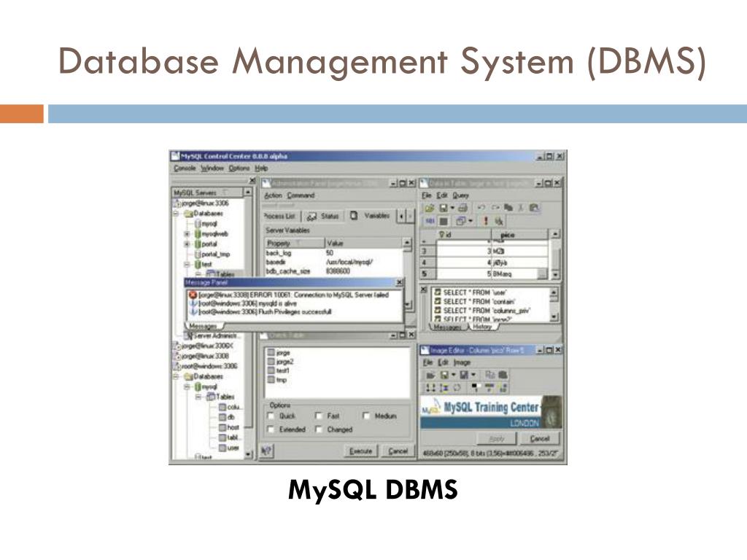
Task: Enable the Extended option checkbox
Action: 271,429
